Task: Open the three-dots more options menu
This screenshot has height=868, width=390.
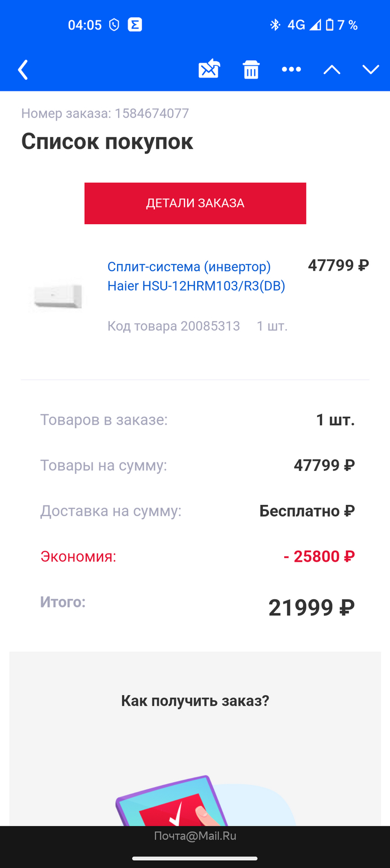Action: (x=291, y=69)
